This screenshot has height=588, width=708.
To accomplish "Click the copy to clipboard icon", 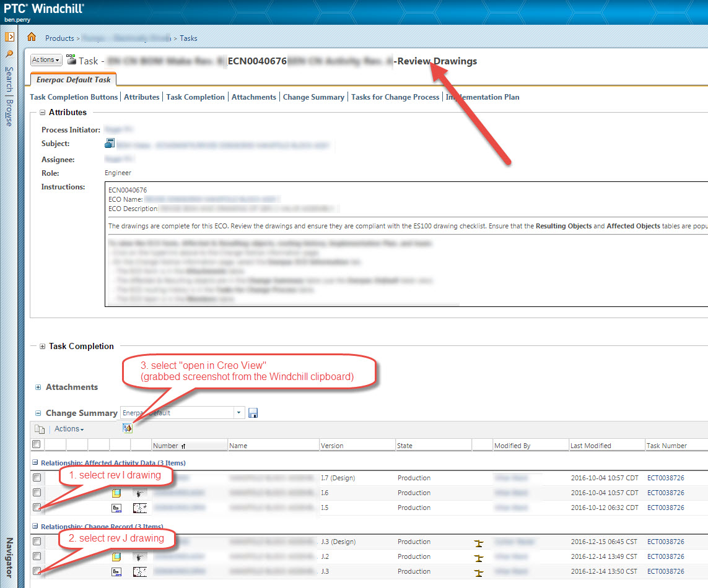I will click(40, 429).
